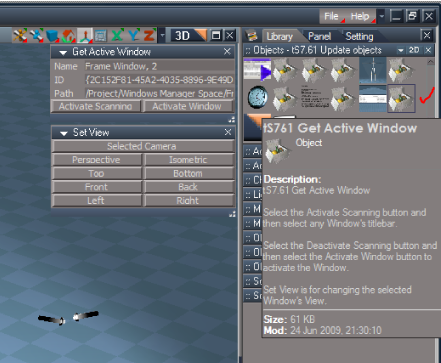Open the File menu
441x363 pixels.
point(331,16)
